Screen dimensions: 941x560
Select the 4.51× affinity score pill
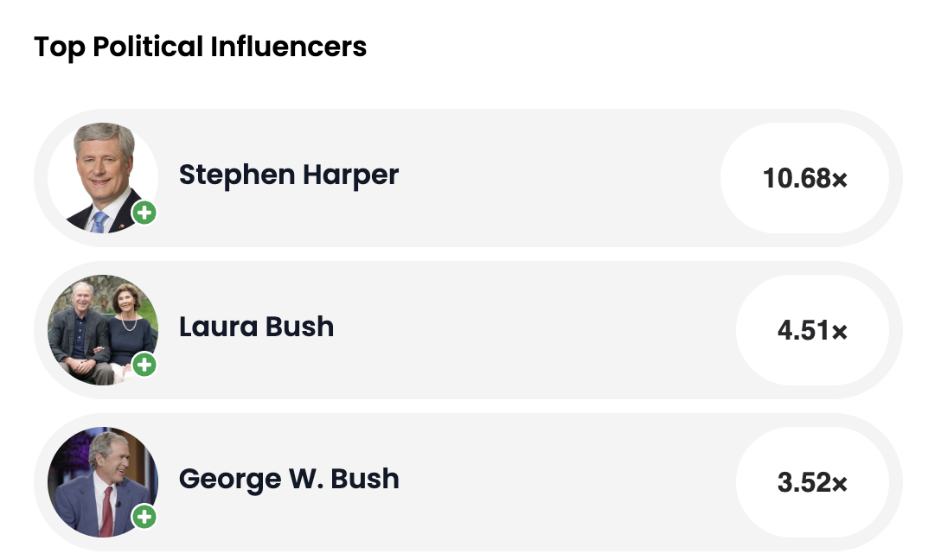[811, 330]
